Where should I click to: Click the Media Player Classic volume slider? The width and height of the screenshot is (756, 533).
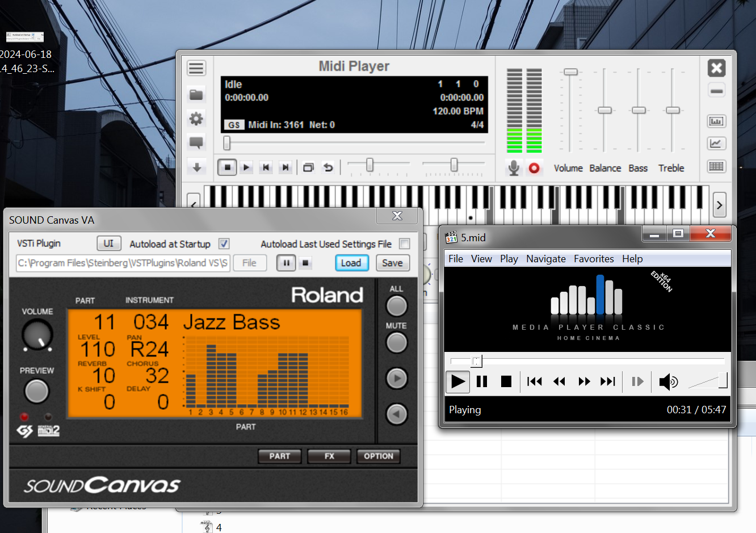[708, 381]
